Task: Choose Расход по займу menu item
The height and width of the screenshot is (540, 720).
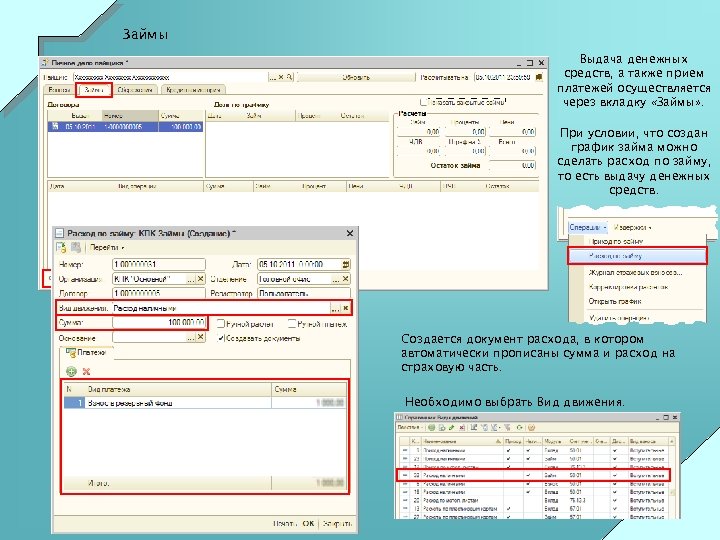Action: pyautogui.click(x=637, y=256)
